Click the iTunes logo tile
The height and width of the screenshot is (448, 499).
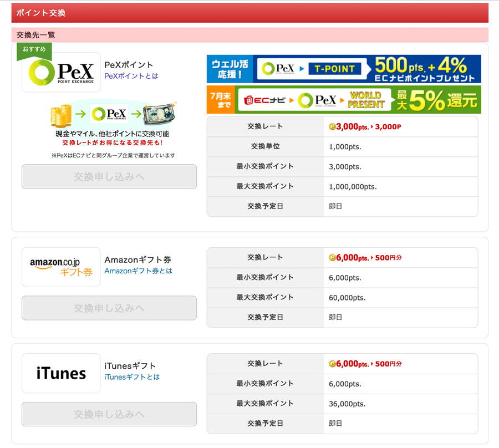click(61, 373)
